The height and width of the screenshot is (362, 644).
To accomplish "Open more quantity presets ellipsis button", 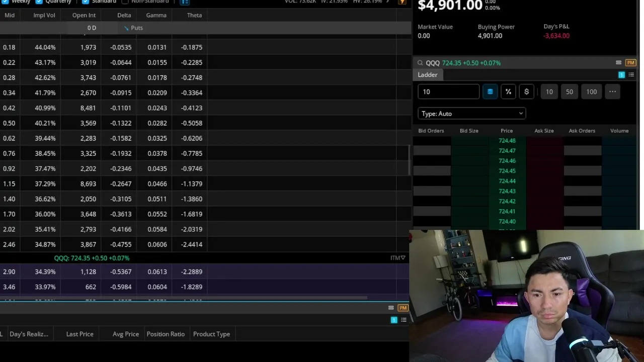I will tap(612, 92).
